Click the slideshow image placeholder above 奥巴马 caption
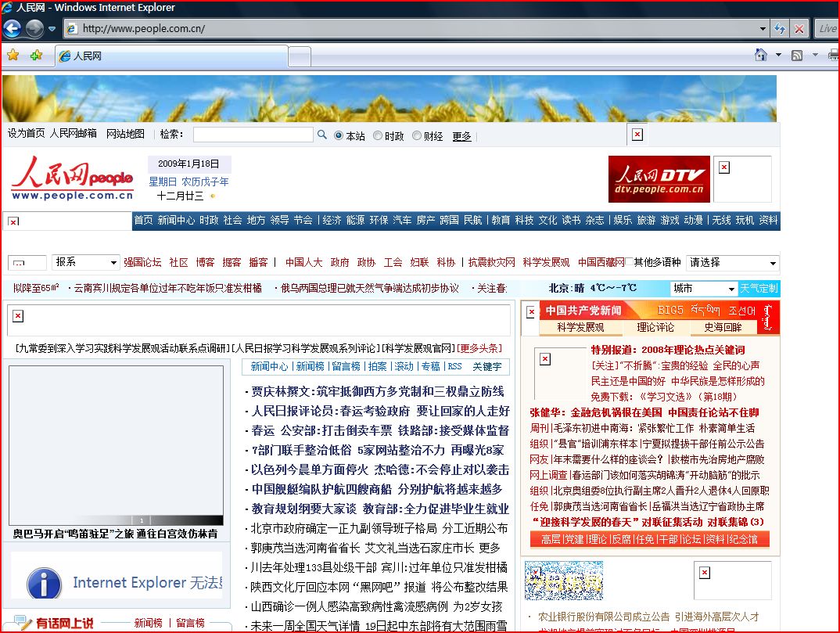Viewport: 840px width, 633px height. (117, 445)
